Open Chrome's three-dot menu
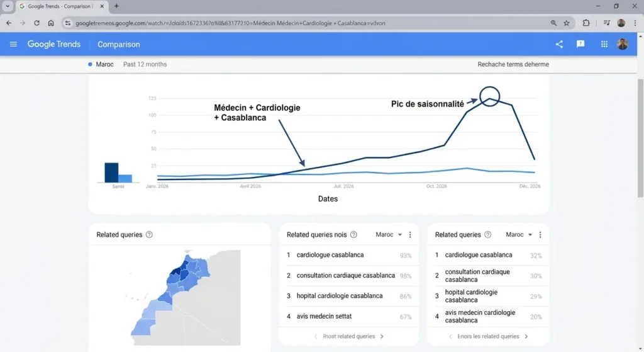The height and width of the screenshot is (352, 644). click(635, 23)
